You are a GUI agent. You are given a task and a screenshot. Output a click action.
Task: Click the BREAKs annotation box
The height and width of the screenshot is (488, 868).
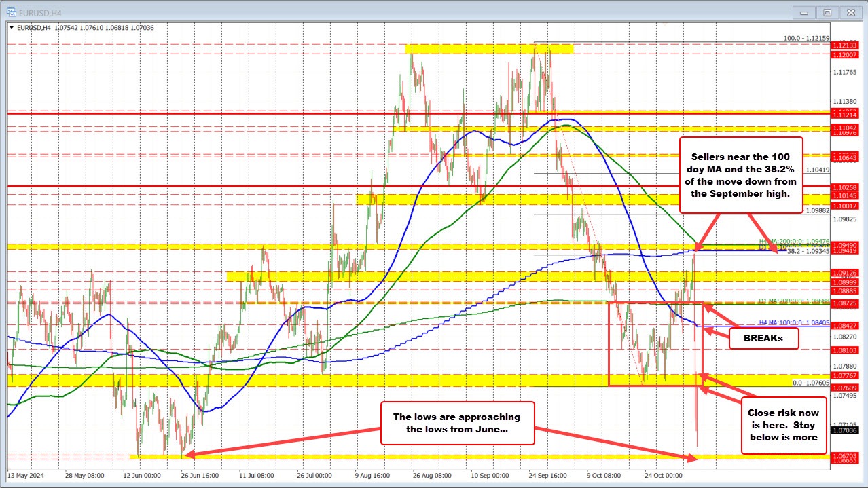pyautogui.click(x=763, y=337)
